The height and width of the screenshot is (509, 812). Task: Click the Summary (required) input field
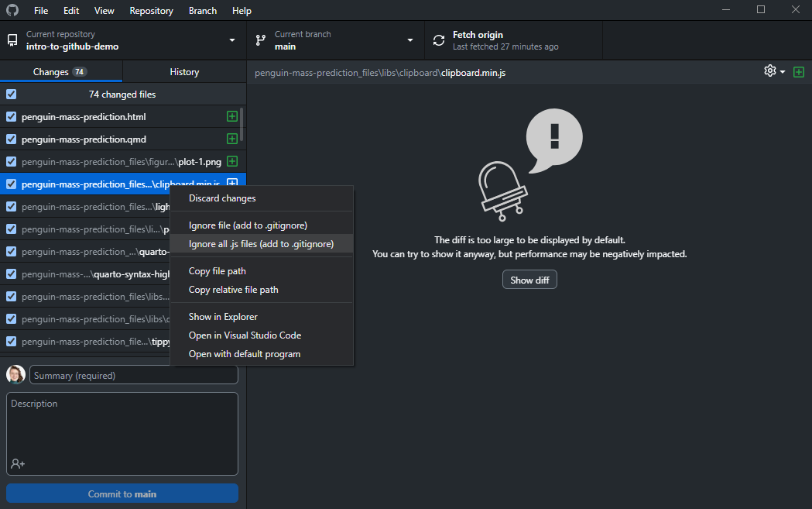[134, 375]
